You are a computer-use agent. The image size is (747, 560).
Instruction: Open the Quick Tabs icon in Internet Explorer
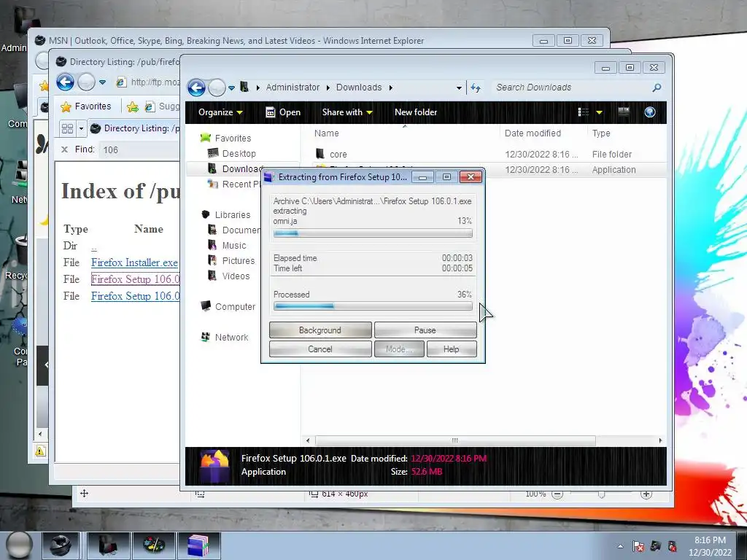click(67, 128)
